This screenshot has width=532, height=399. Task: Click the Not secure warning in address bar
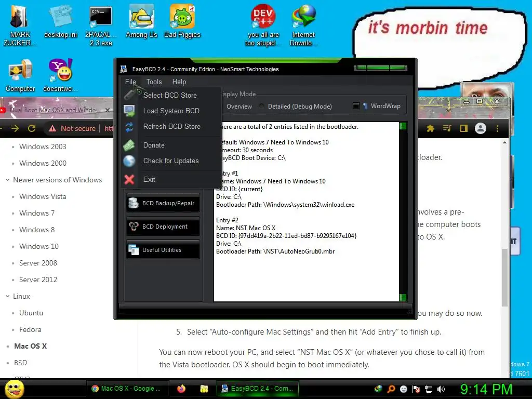coord(72,128)
